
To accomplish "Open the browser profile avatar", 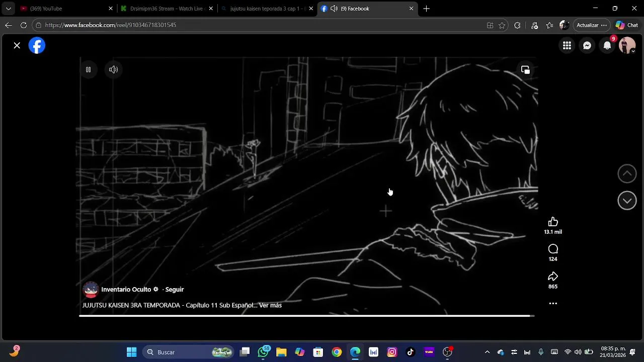I will (564, 25).
